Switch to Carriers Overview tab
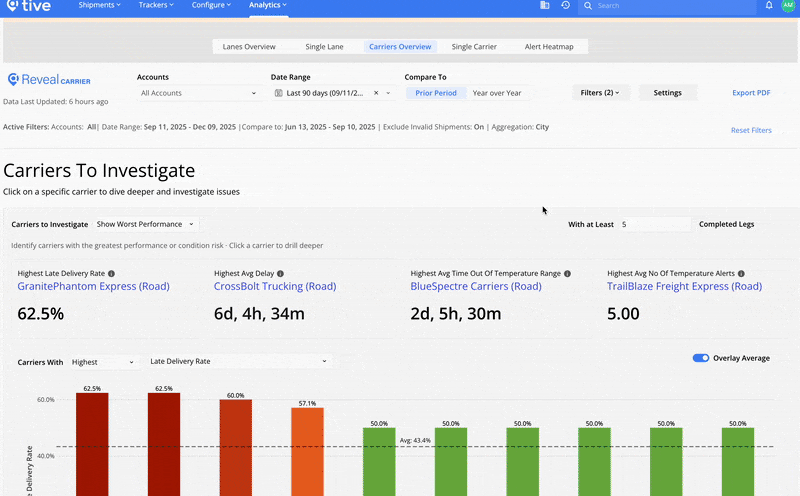Image resolution: width=800 pixels, height=496 pixels. click(x=400, y=46)
